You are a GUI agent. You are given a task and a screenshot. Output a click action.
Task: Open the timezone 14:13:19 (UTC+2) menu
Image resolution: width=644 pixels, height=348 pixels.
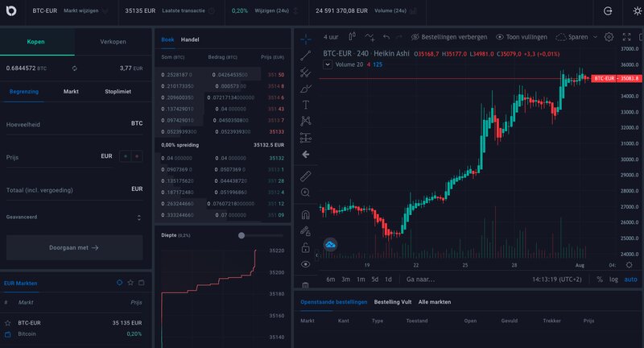557,280
